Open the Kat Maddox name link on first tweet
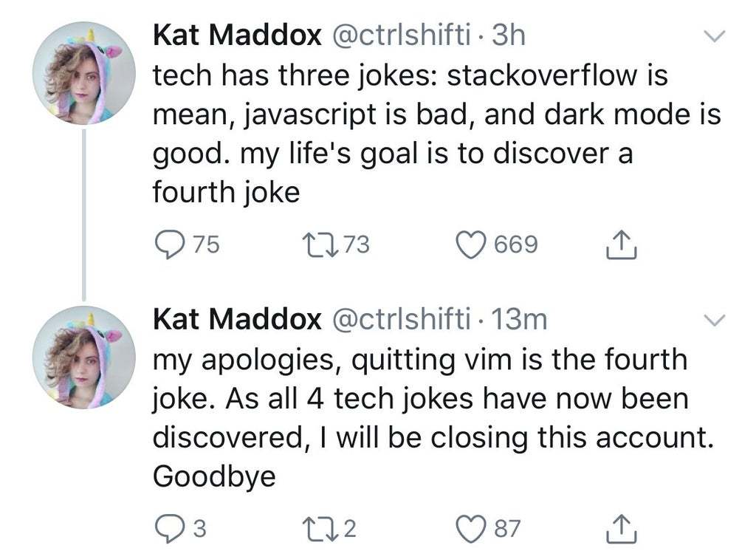Screen dimensions: 756x551 pyautogui.click(x=236, y=35)
